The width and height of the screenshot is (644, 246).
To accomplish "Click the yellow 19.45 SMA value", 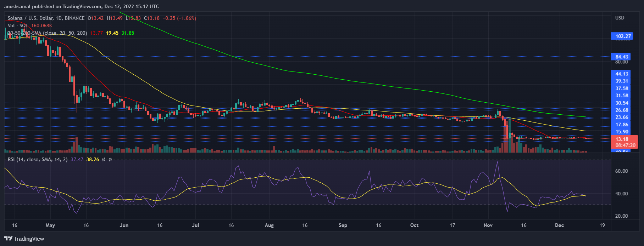I will tap(112, 33).
